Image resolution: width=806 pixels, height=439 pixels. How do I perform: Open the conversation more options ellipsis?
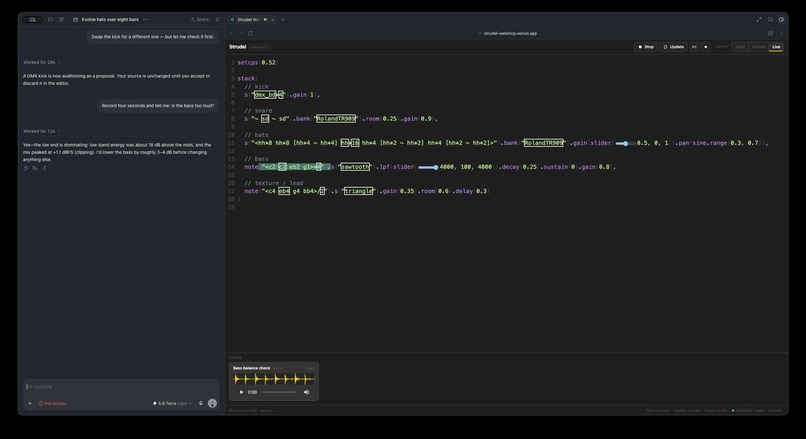click(145, 20)
